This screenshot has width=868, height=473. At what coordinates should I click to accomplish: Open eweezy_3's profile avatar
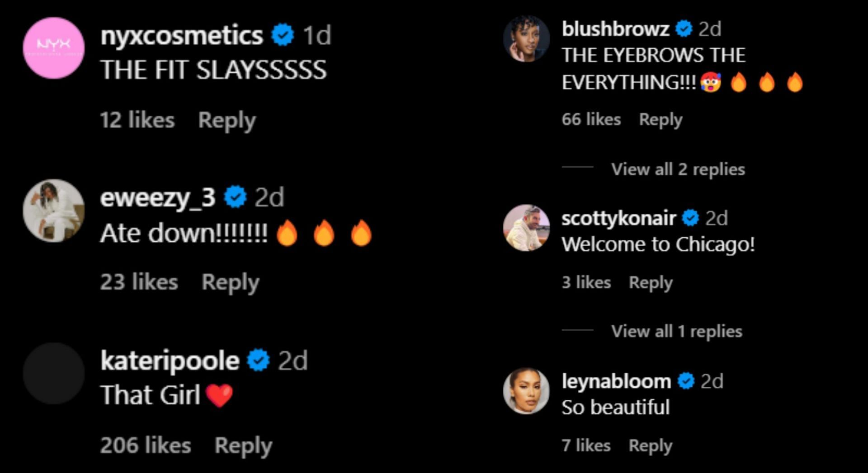click(54, 211)
